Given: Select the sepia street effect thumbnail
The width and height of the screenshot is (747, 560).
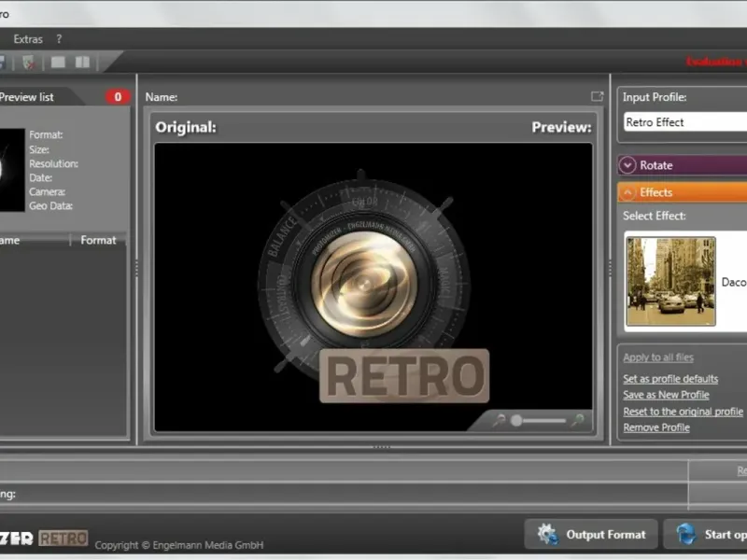Looking at the screenshot, I should click(670, 282).
